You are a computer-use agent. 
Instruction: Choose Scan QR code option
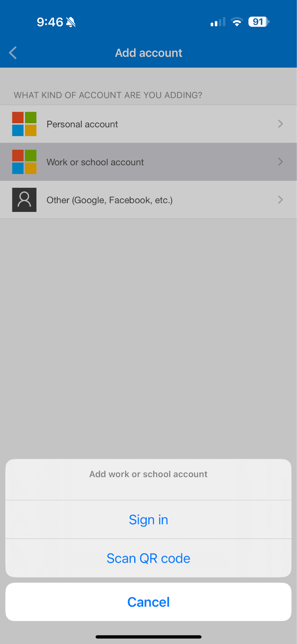click(x=148, y=558)
